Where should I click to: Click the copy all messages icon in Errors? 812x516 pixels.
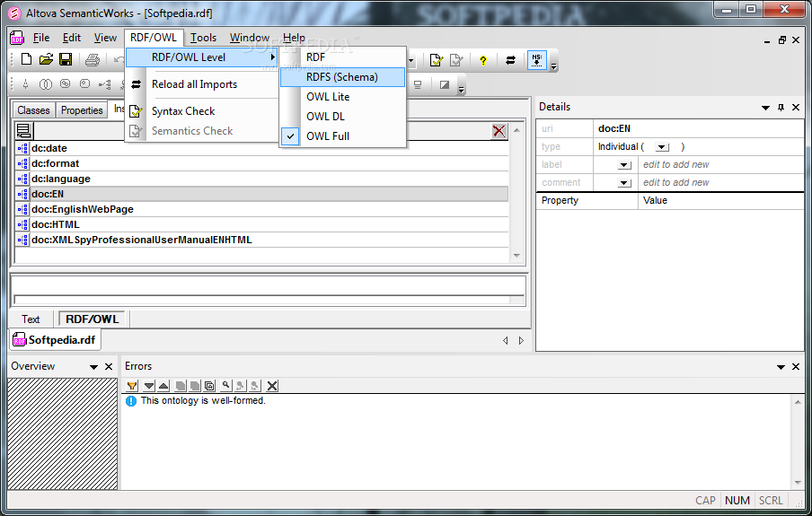(x=209, y=386)
